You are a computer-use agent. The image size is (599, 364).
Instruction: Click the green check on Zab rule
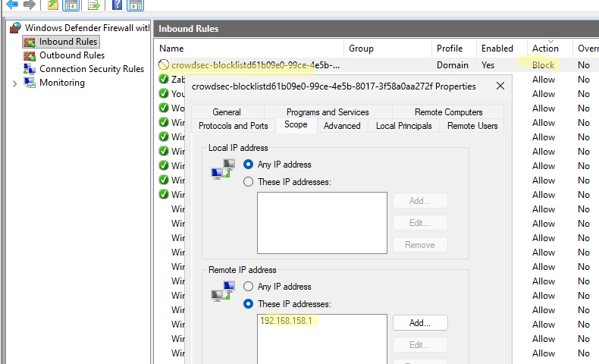pyautogui.click(x=164, y=79)
